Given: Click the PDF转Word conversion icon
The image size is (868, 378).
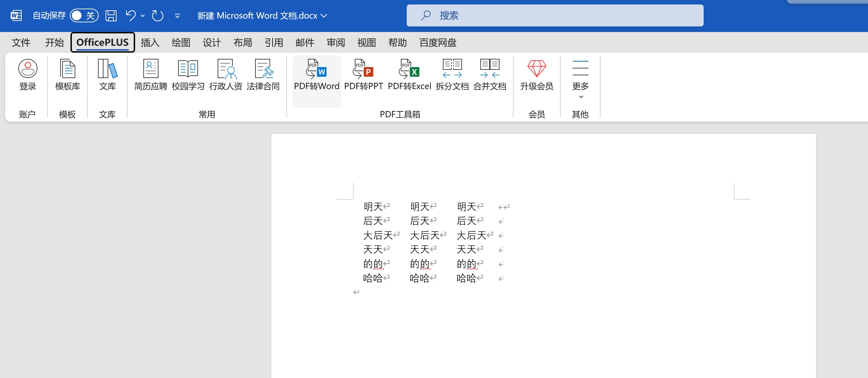Looking at the screenshot, I should [x=316, y=69].
